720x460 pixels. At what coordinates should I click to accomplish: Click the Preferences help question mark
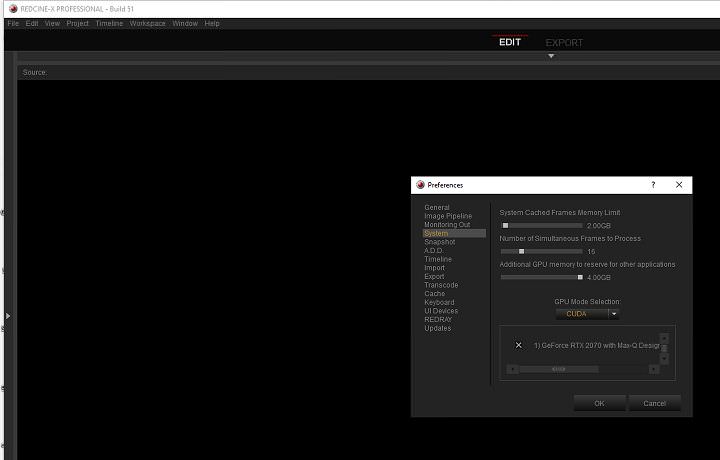point(653,185)
